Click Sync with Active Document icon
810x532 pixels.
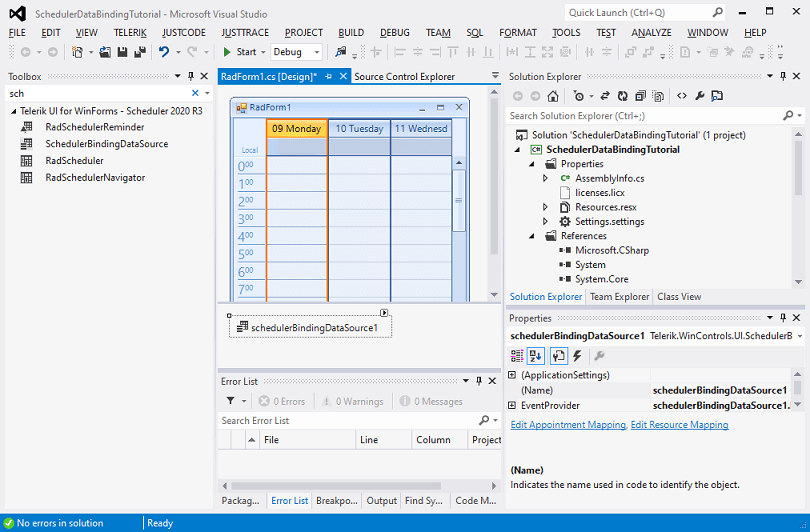pos(605,96)
